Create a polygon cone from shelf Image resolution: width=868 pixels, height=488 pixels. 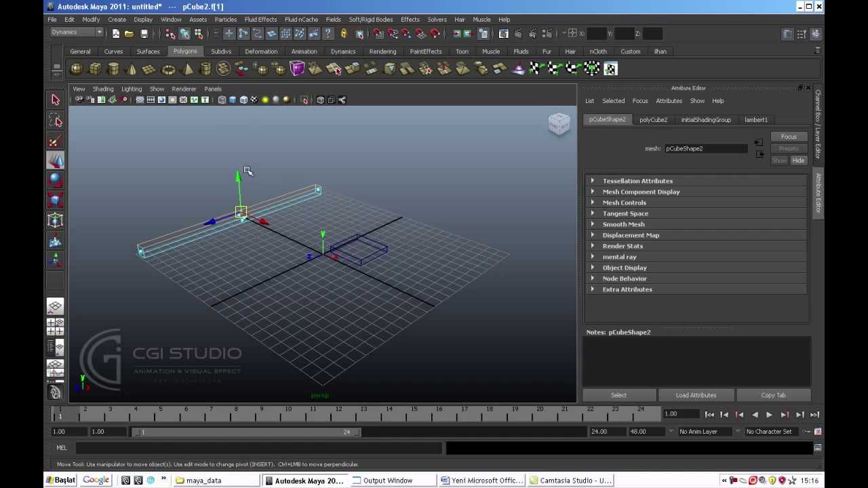point(132,68)
